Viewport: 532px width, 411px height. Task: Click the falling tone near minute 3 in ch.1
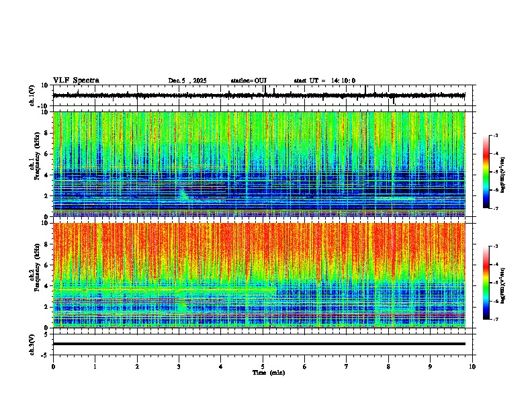pos(184,196)
